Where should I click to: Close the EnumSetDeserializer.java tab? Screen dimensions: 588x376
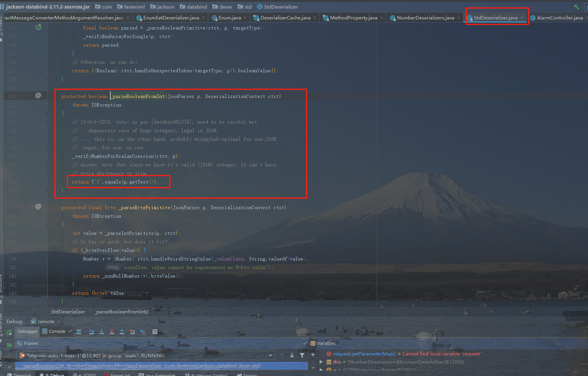click(x=203, y=17)
